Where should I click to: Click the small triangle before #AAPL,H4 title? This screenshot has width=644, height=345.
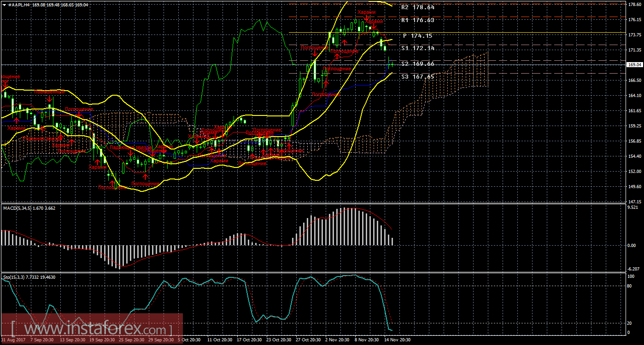[x=3, y=4]
